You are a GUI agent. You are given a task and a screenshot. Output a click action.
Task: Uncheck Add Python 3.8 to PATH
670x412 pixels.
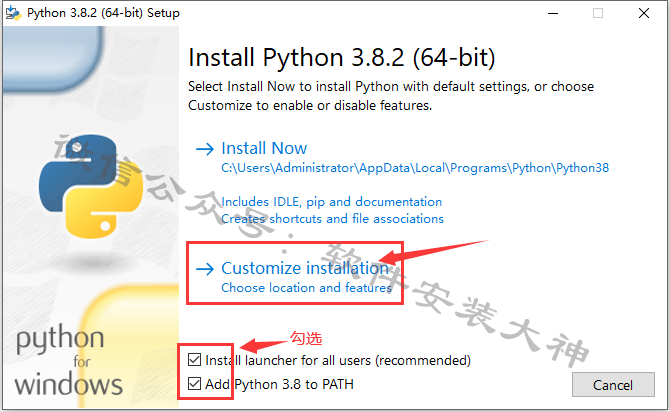(x=194, y=384)
